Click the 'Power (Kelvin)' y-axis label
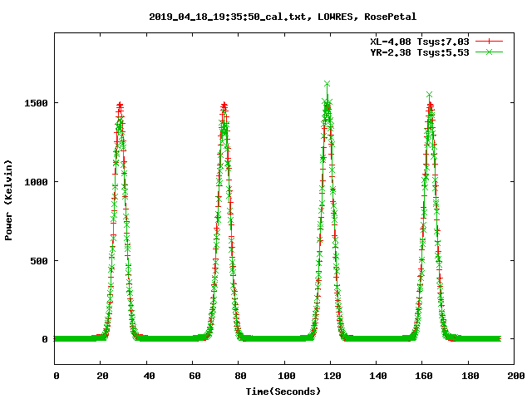The height and width of the screenshot is (399, 532). tap(8, 200)
